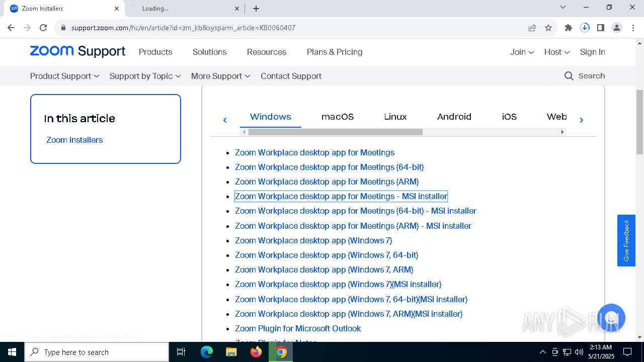Switch to the Linux tab
Screen dimensions: 644x362
point(395,117)
